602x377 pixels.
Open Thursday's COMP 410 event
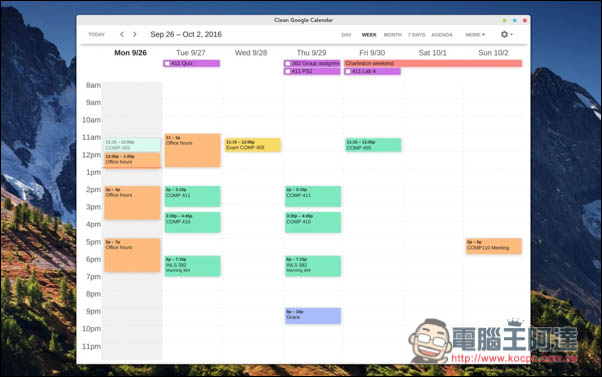pyautogui.click(x=313, y=222)
